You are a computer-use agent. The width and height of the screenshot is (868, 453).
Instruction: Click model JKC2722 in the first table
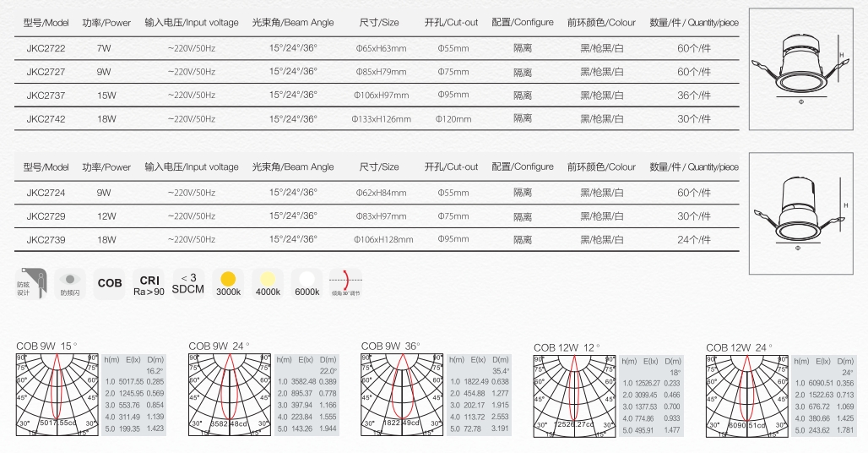tap(46, 49)
